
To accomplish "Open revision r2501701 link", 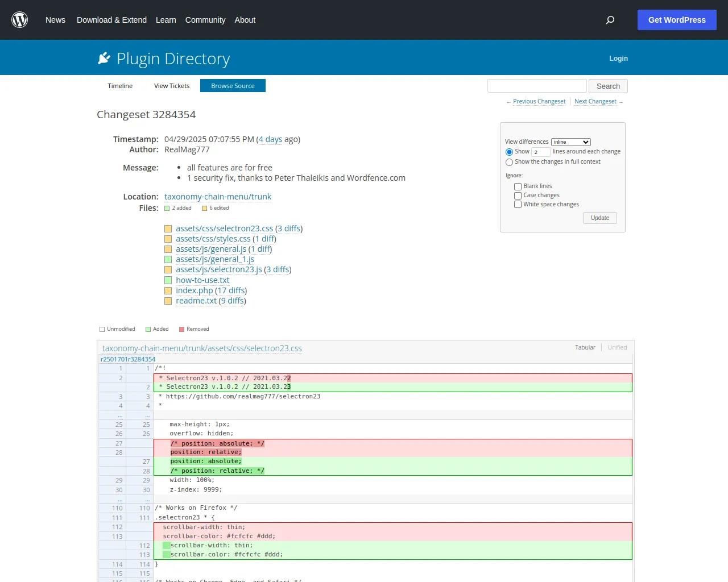I will click(x=114, y=359).
